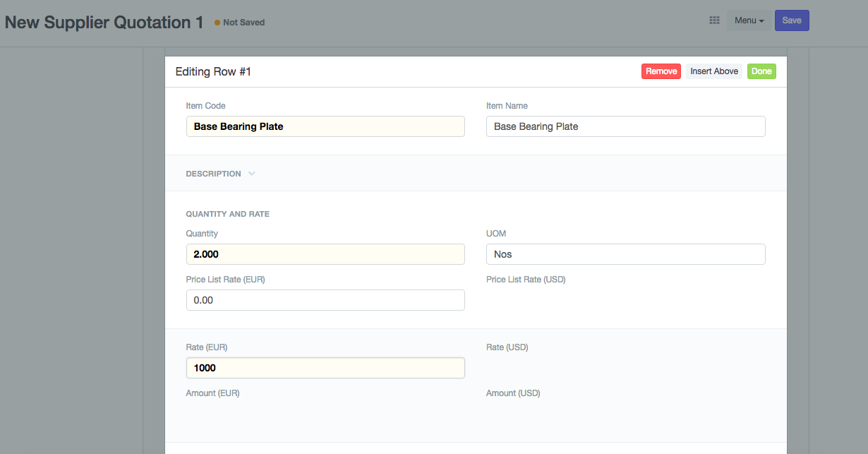Click the caret arrow on Menu

pyautogui.click(x=761, y=21)
